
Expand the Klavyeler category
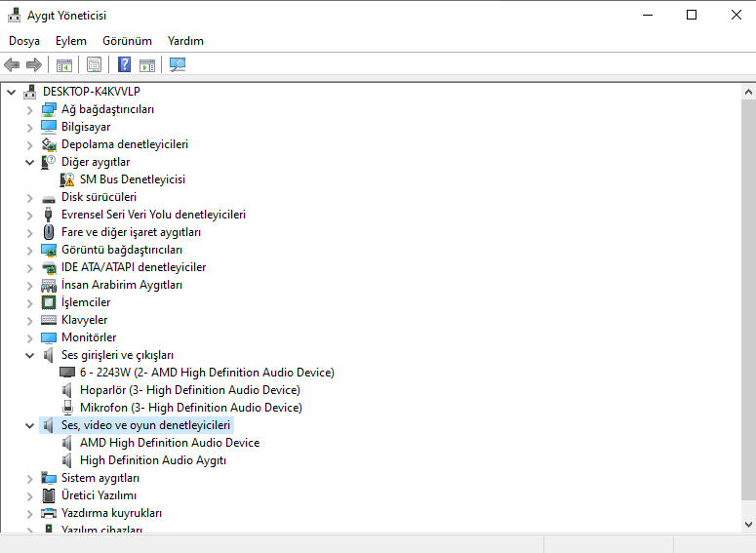pyautogui.click(x=30, y=321)
